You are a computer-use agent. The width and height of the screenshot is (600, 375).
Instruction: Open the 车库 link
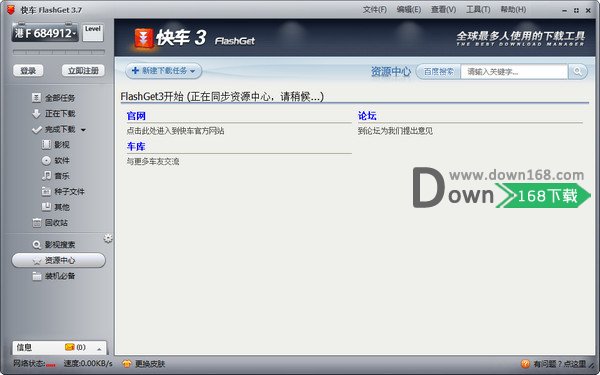136,146
